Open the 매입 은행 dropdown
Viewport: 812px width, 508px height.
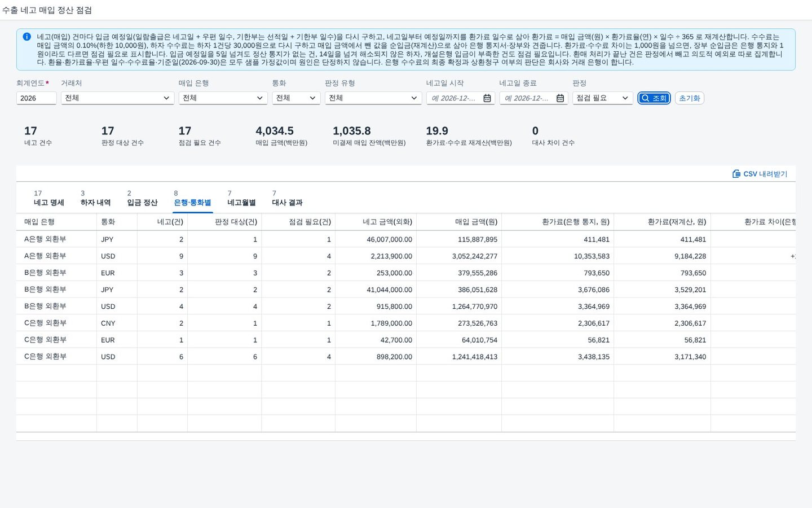click(x=223, y=98)
